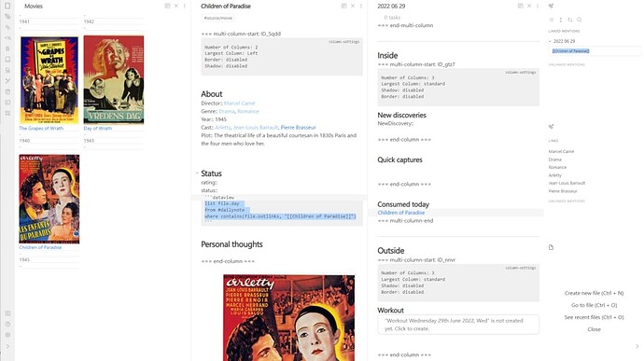
Task: Click the sort order icon in the backlinks pane
Action: (570, 20)
